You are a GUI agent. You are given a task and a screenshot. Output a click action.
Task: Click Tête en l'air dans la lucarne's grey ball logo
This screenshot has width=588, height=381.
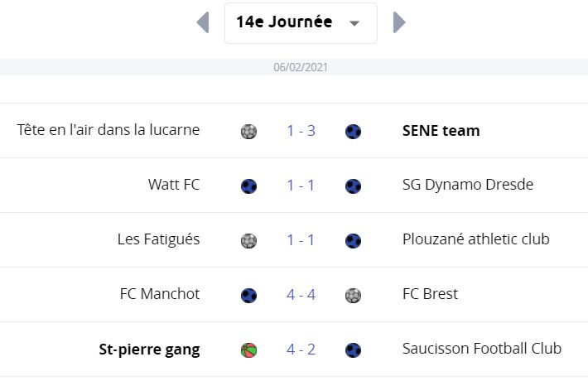tap(248, 131)
